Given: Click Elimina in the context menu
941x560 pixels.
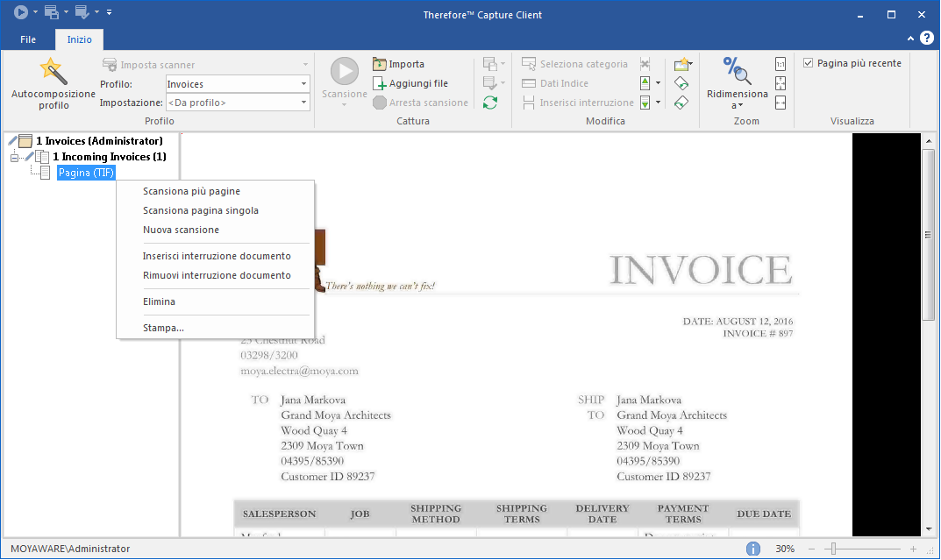Looking at the screenshot, I should pyautogui.click(x=160, y=301).
